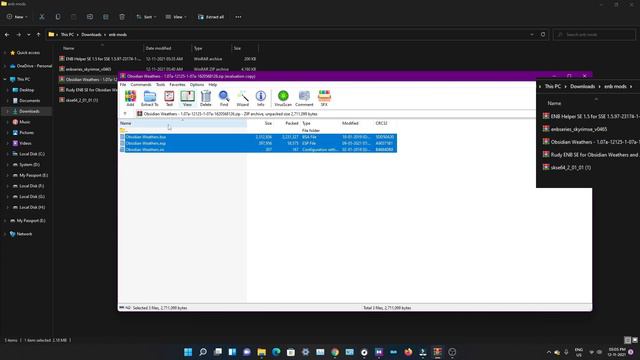
Task: Go up one level in WinRAR path bar
Action: pos(125,114)
